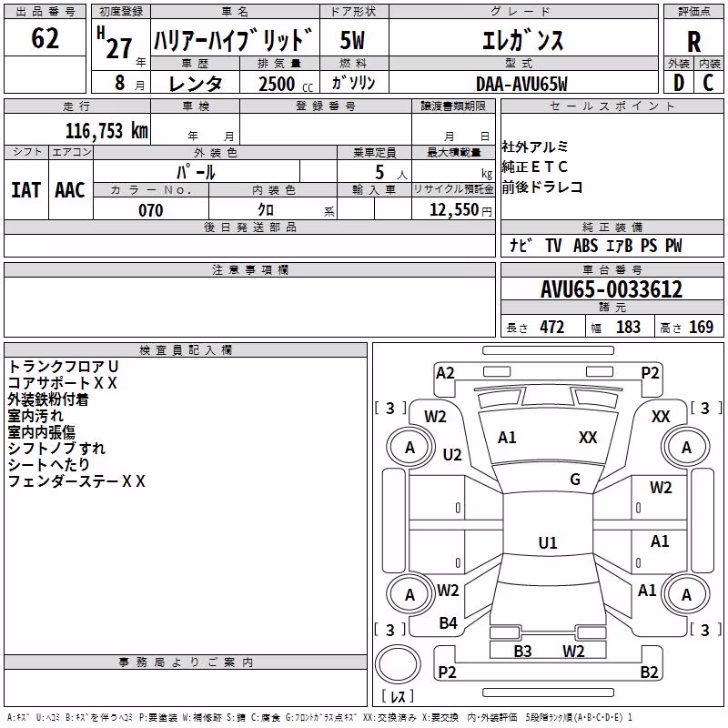Select the sales point 社外アルミ
This screenshot has height=728, width=728.
pos(534,147)
